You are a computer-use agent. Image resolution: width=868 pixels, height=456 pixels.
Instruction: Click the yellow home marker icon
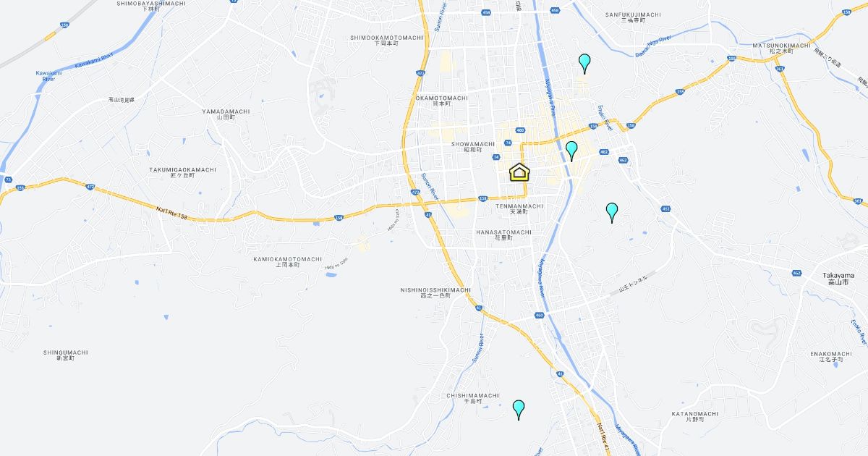tap(520, 172)
